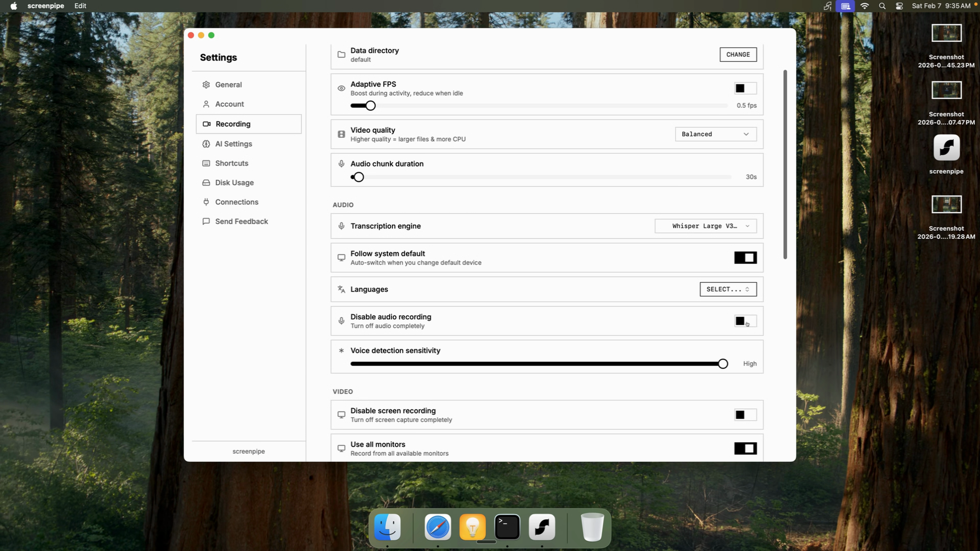Image resolution: width=980 pixels, height=551 pixels.
Task: Click the Spotlight search icon
Action: tap(882, 6)
